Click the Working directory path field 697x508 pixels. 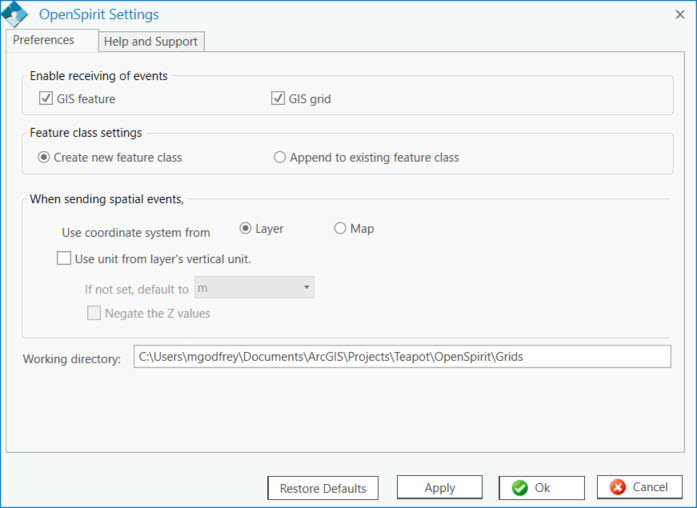point(402,356)
